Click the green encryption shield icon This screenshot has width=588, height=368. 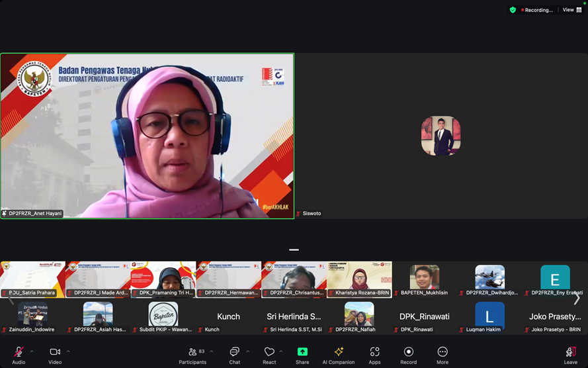point(513,10)
